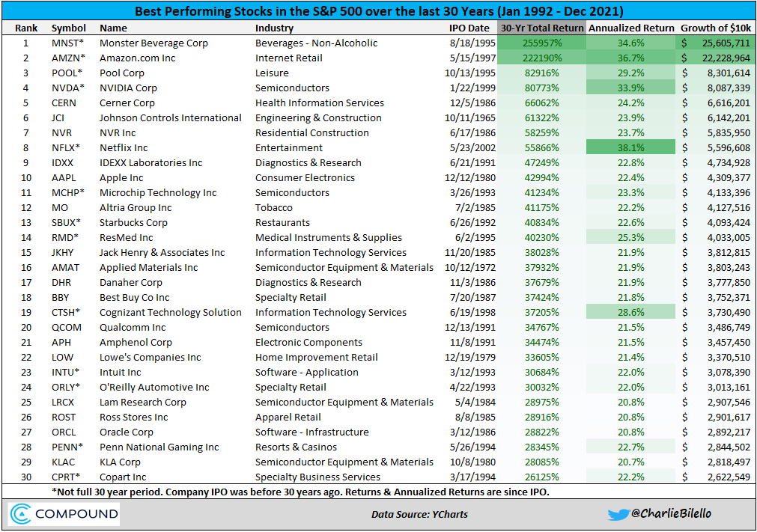
Task: Click the Symbol column header
Action: [69, 28]
